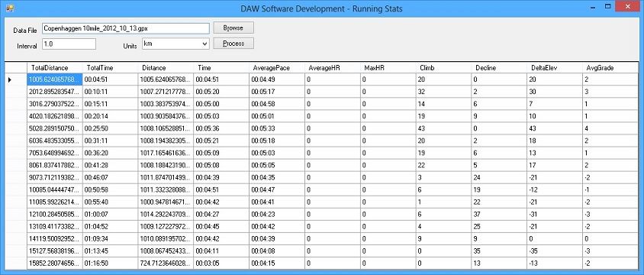Sort by TotalTime column header

coord(110,68)
